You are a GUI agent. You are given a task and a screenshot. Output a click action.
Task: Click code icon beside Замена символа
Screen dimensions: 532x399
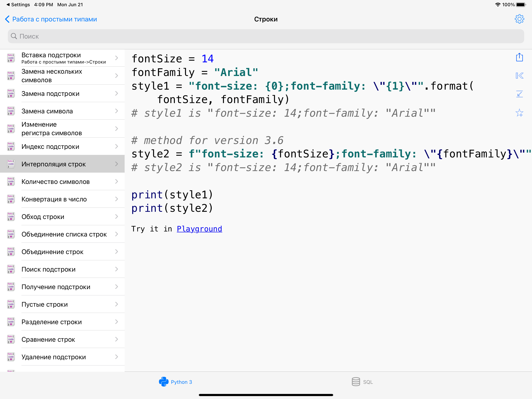click(x=11, y=111)
